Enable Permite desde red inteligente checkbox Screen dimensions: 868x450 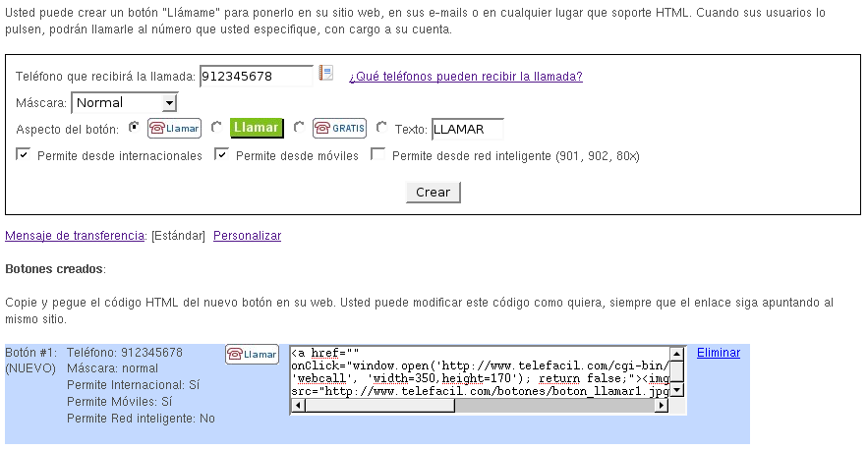pyautogui.click(x=377, y=154)
